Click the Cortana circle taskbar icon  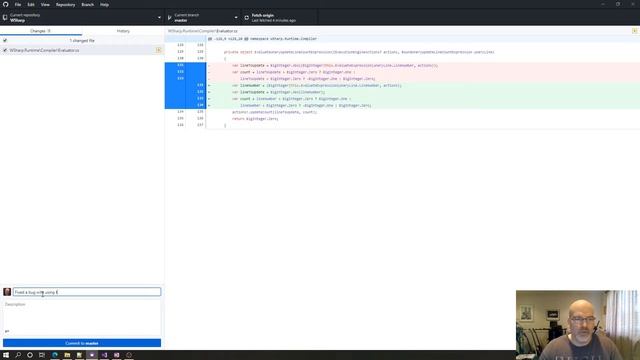click(x=30, y=355)
